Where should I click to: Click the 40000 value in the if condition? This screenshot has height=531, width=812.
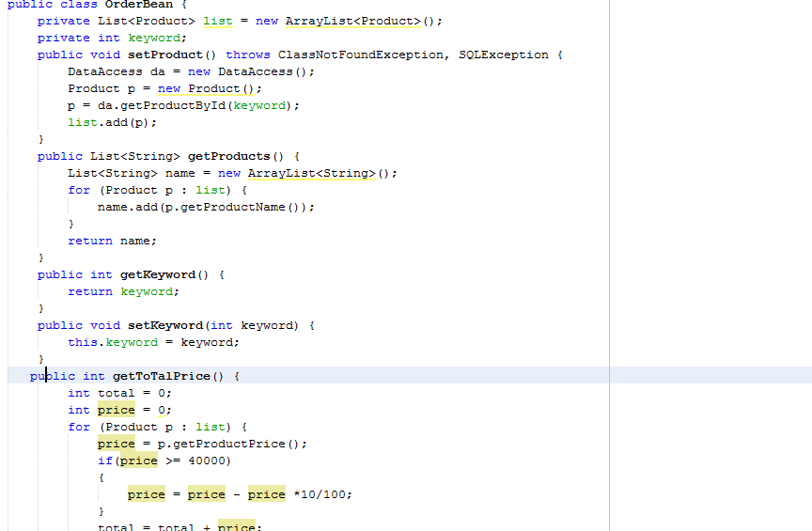point(207,461)
